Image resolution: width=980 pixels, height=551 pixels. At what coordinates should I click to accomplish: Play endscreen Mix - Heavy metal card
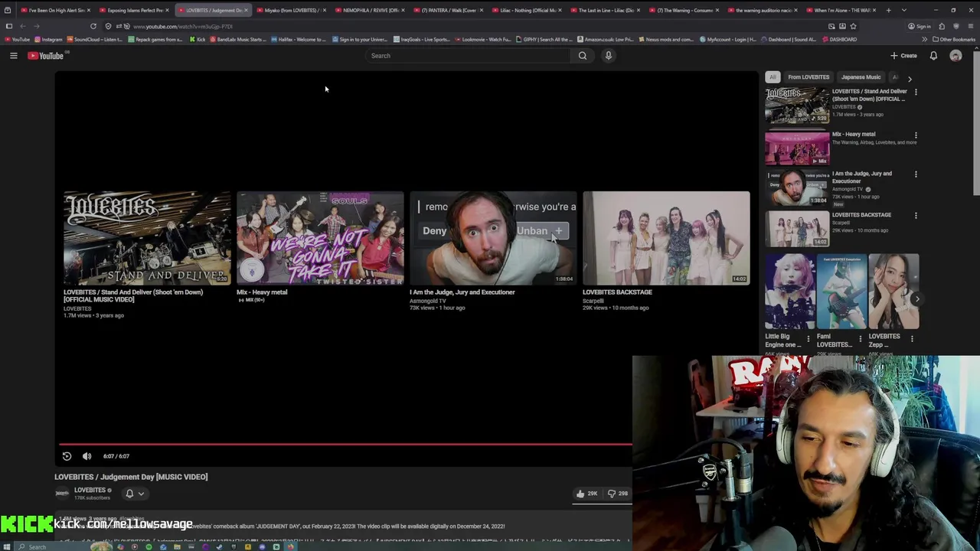pos(320,238)
